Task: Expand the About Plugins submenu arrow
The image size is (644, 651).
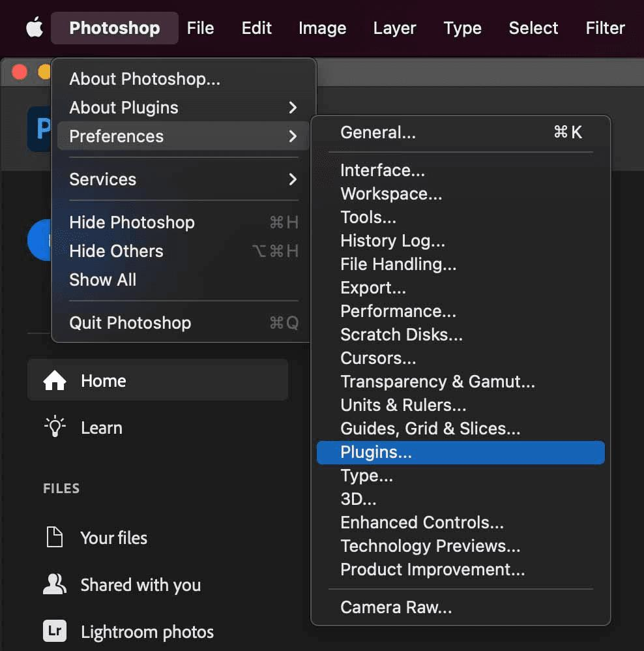Action: pos(293,108)
